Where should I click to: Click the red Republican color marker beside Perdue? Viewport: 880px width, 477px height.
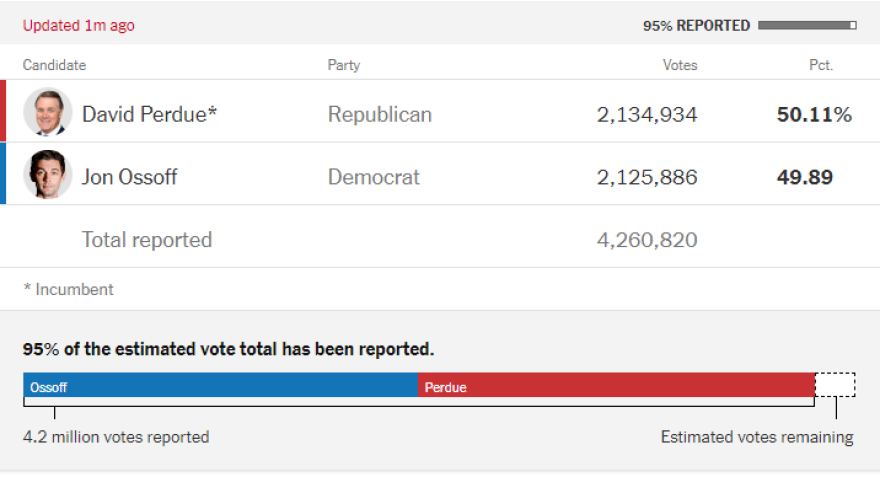(3, 111)
